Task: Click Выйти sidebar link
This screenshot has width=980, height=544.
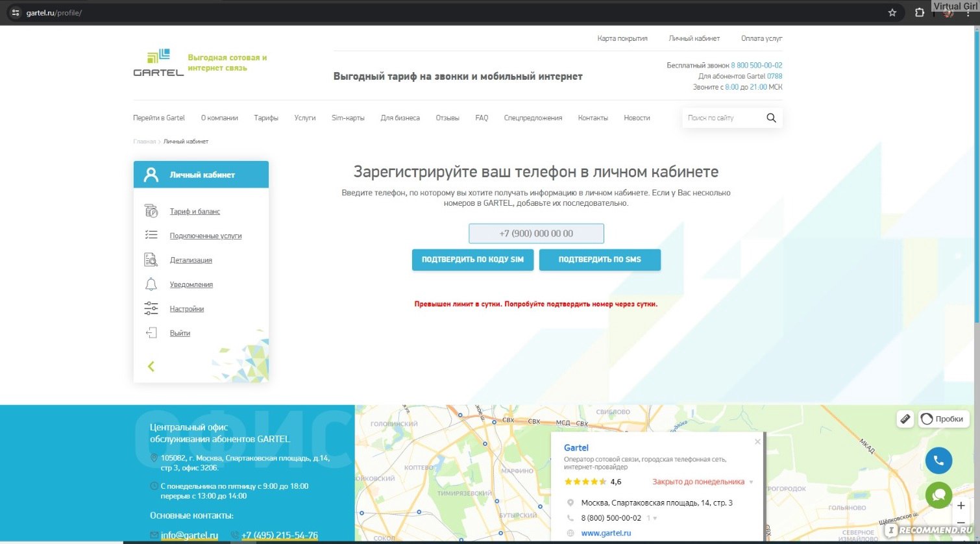Action: click(180, 333)
